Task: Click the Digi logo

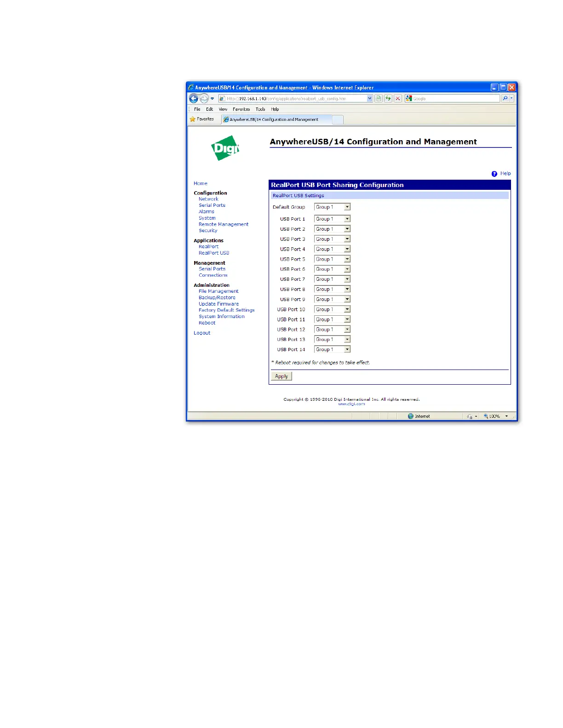Action: 225,148
